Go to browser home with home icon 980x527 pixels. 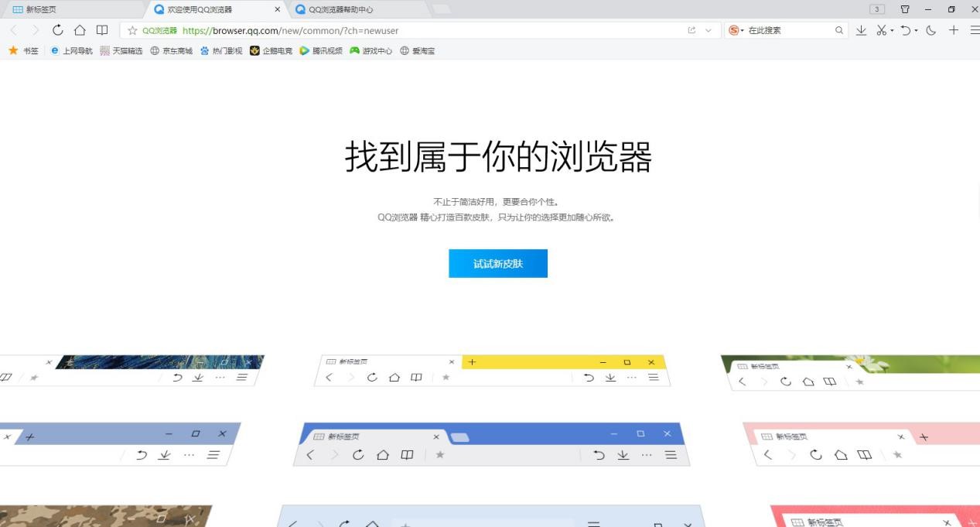point(80,30)
